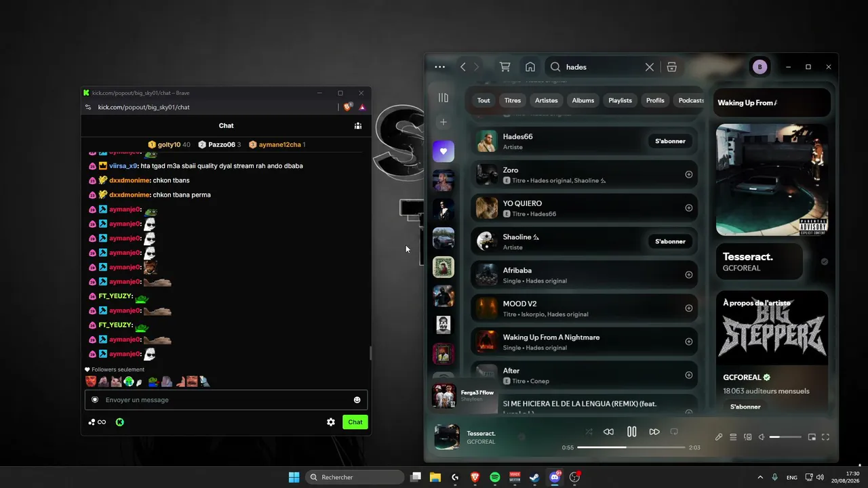Toggle repeat mode
Image resolution: width=868 pixels, height=488 pixels.
674,432
